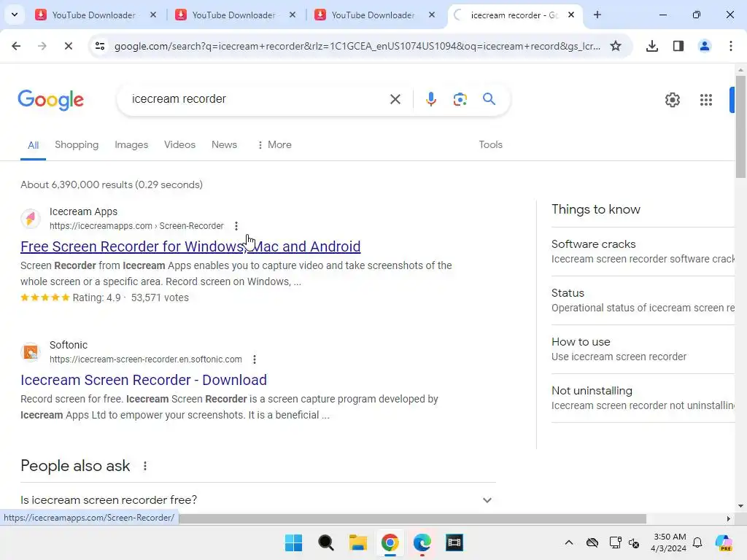Click the Chrome forward arrow
This screenshot has width=747, height=560.
click(x=42, y=46)
